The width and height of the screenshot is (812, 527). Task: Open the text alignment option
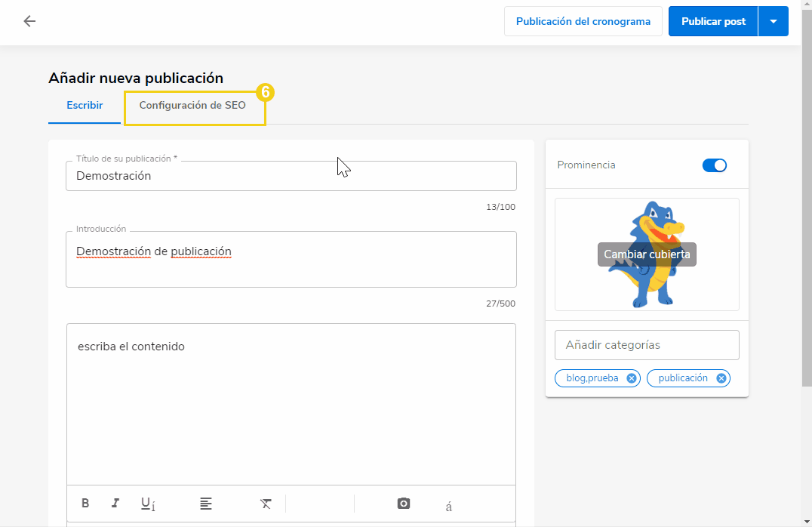[x=205, y=503]
